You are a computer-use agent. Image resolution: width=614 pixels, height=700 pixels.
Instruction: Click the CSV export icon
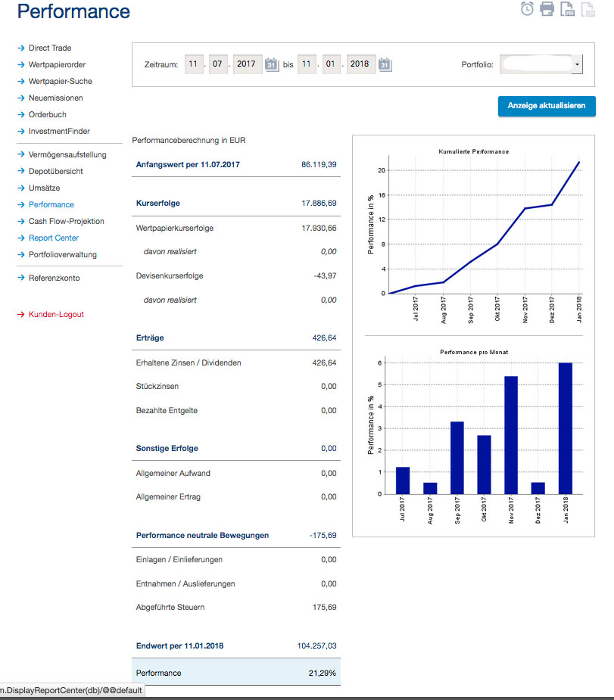587,9
